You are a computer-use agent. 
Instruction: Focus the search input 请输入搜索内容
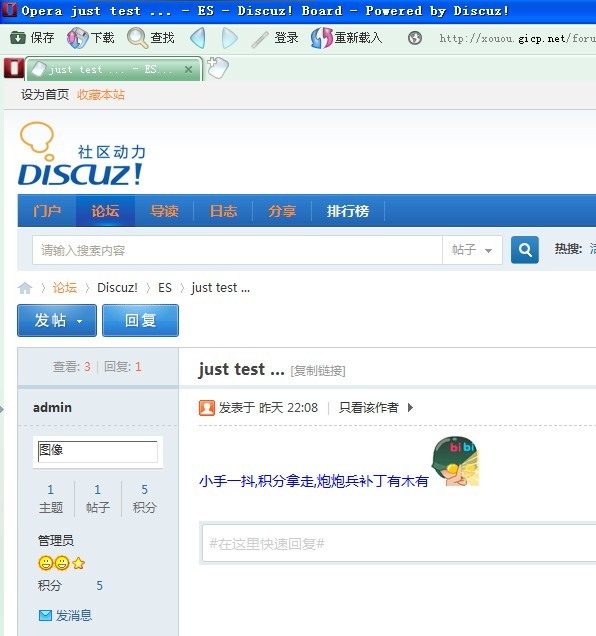(237, 250)
